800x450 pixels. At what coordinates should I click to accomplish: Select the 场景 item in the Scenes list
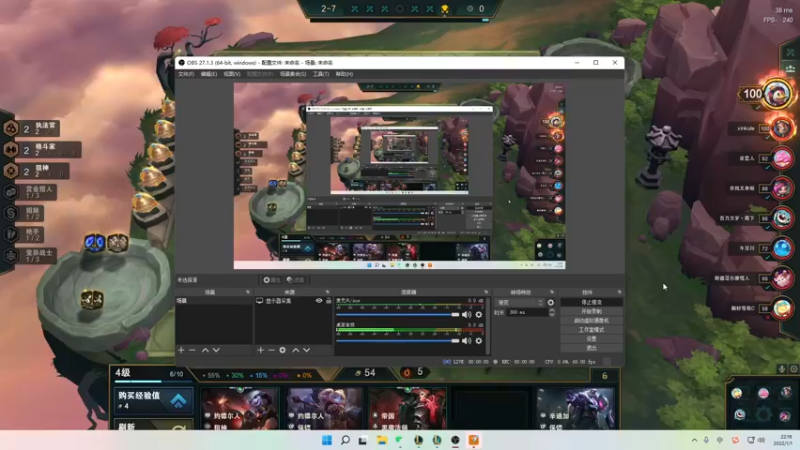click(x=214, y=301)
